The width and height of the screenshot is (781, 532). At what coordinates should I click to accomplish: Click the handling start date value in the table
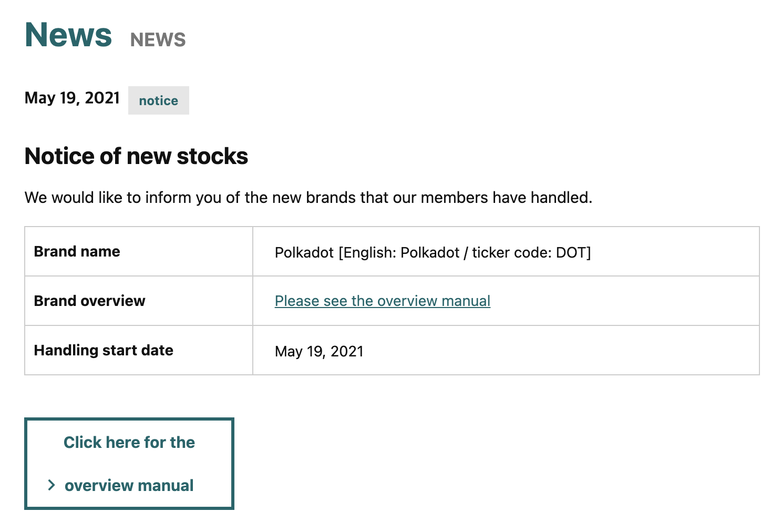(319, 351)
